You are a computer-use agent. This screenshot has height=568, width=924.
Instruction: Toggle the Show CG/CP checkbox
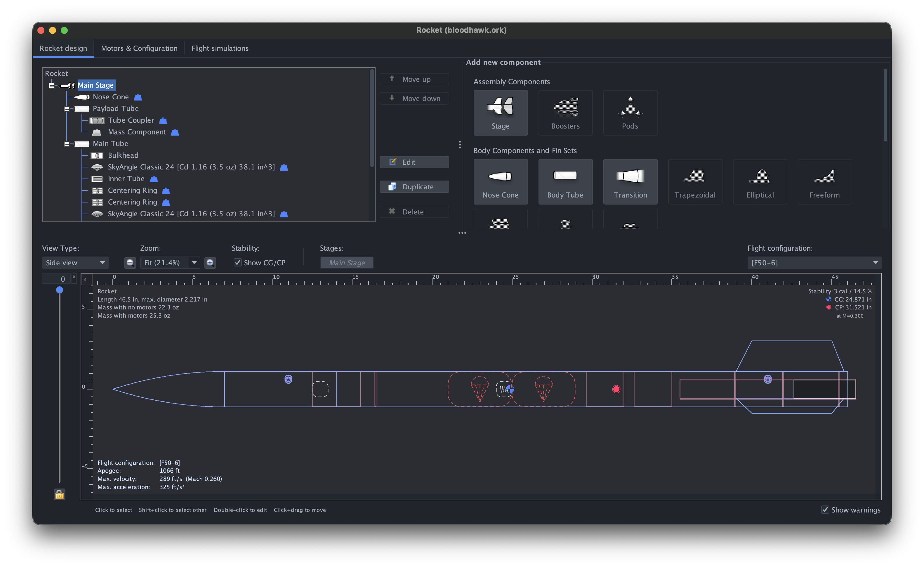pos(237,263)
